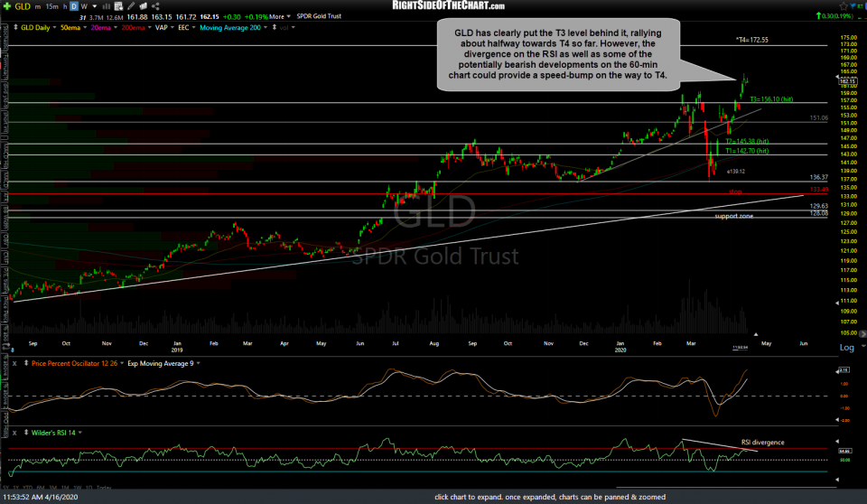Open the vol indicator dropdown
Screen dimensions: 867x504
(x=293, y=28)
